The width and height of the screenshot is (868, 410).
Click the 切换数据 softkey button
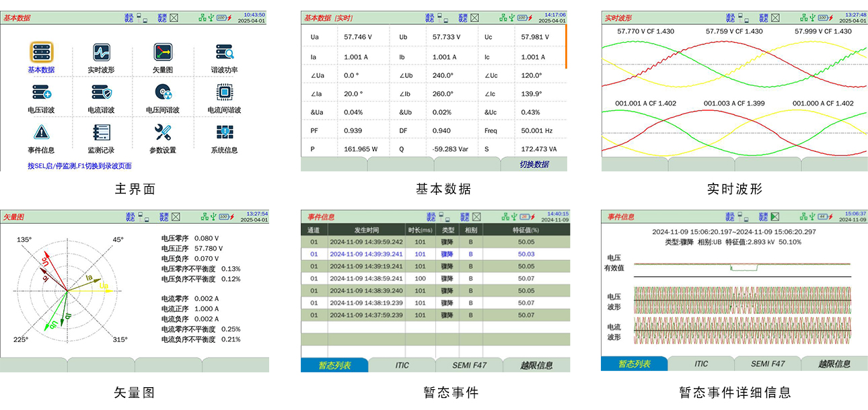point(534,164)
